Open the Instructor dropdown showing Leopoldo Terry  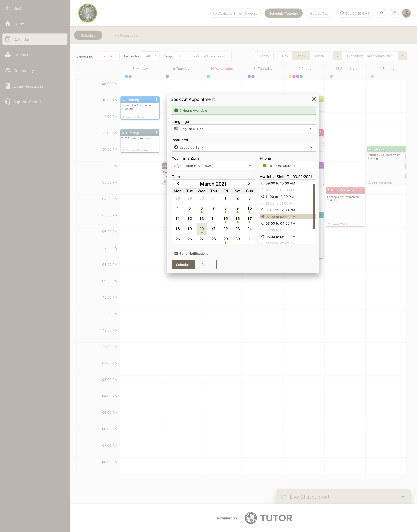pos(244,147)
